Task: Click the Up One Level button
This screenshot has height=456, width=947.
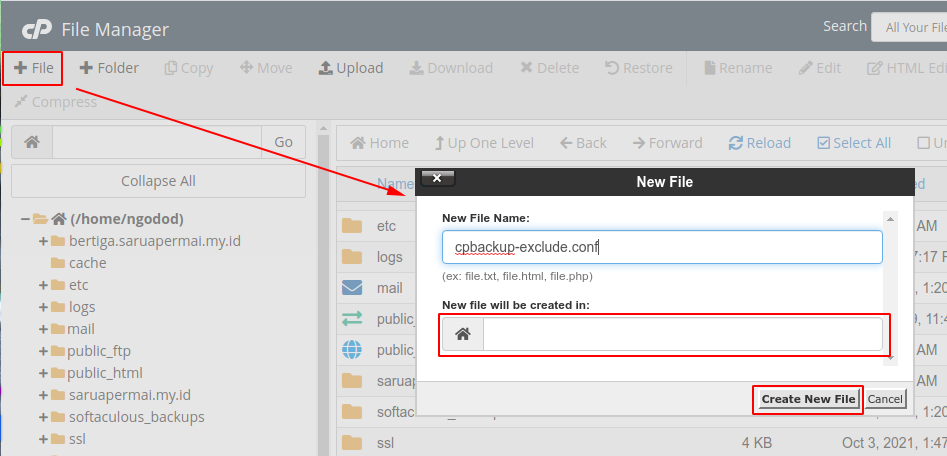Action: (484, 143)
